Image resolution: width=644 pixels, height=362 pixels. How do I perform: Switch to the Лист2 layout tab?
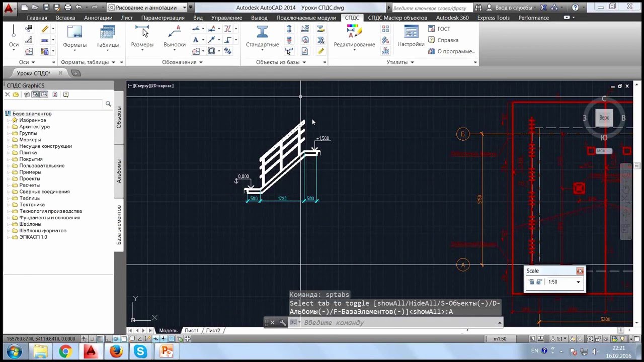click(x=213, y=330)
